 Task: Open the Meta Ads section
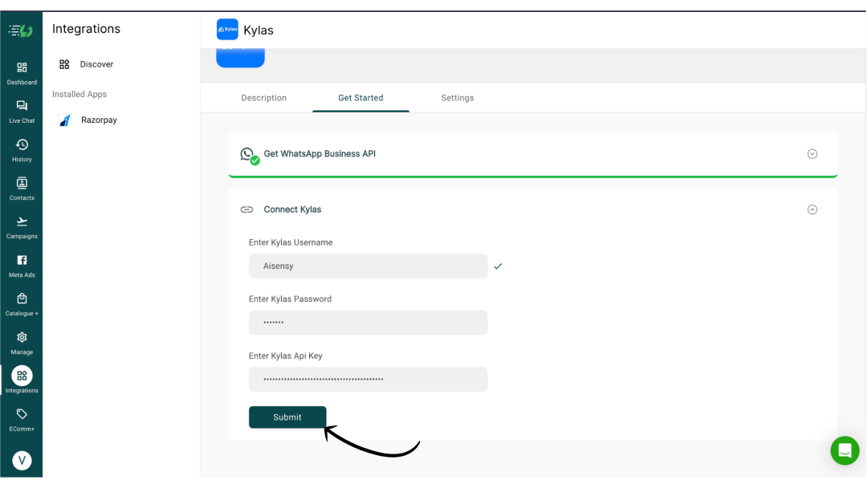(x=22, y=266)
